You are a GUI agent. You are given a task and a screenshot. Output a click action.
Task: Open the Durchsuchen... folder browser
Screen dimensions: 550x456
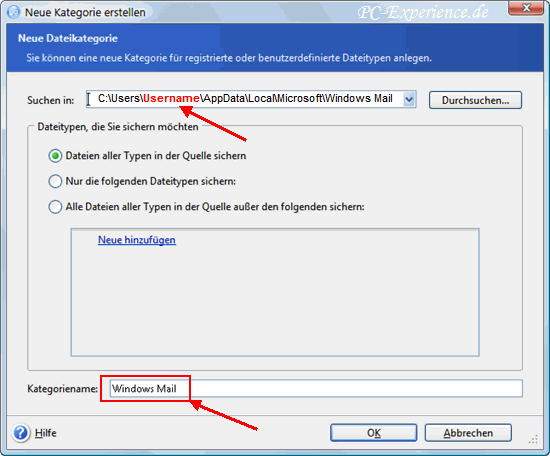point(475,100)
